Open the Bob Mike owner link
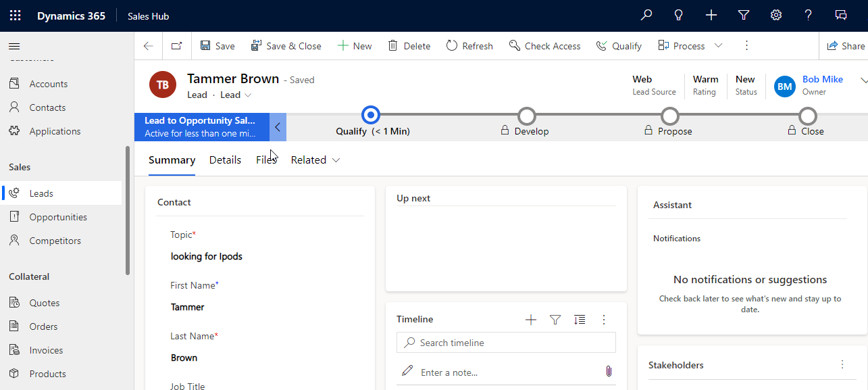Viewport: 868px width, 390px height. click(822, 79)
